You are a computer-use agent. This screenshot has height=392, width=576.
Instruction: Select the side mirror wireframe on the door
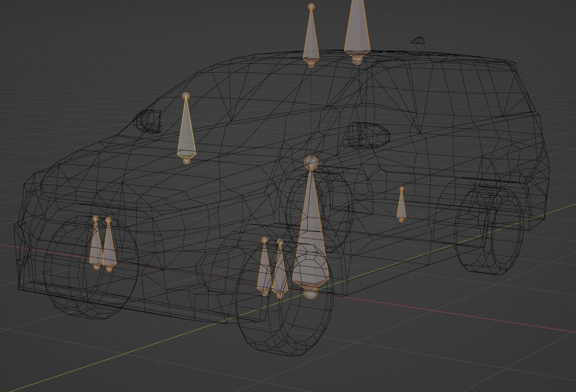click(x=368, y=135)
